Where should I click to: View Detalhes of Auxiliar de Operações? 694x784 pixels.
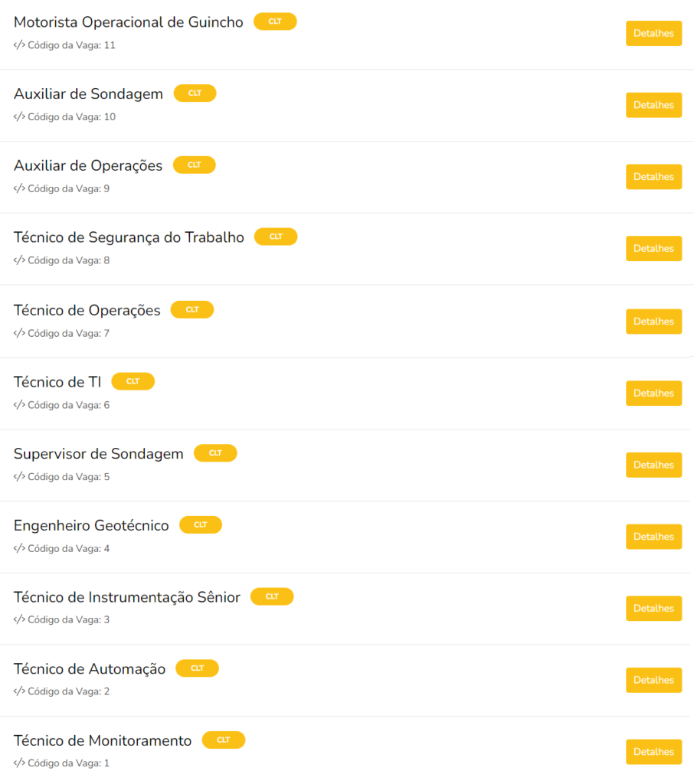pos(653,177)
